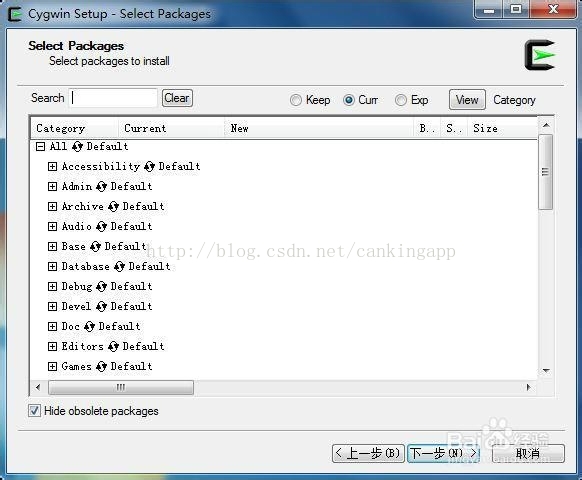
Task: Click the scroll left arrow
Action: point(38,388)
